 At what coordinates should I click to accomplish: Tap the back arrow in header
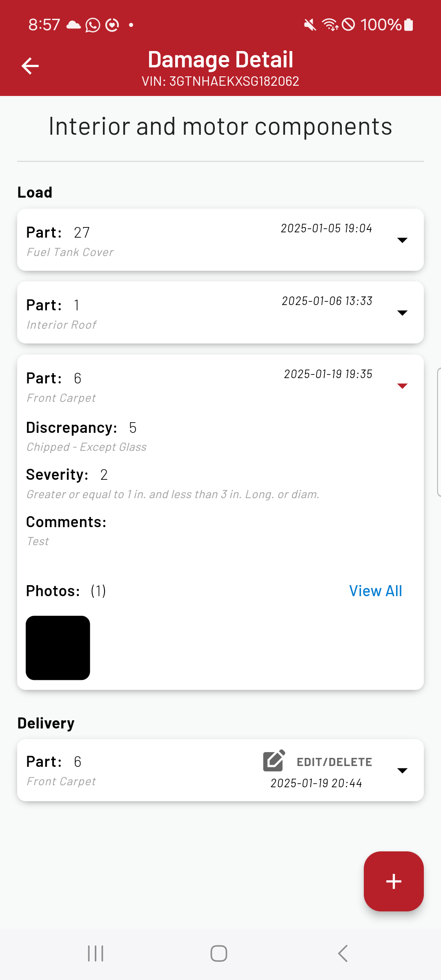30,66
